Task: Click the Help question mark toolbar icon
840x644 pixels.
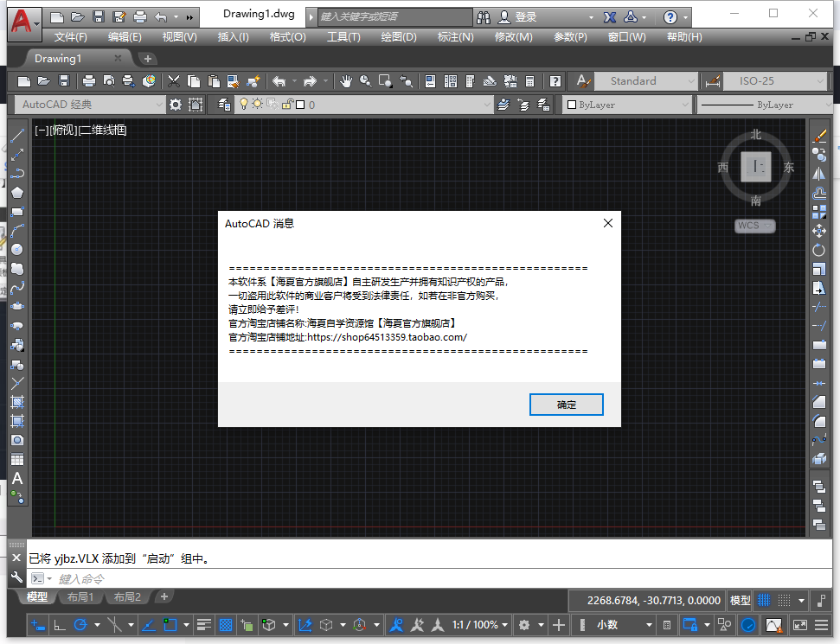Action: (x=555, y=81)
